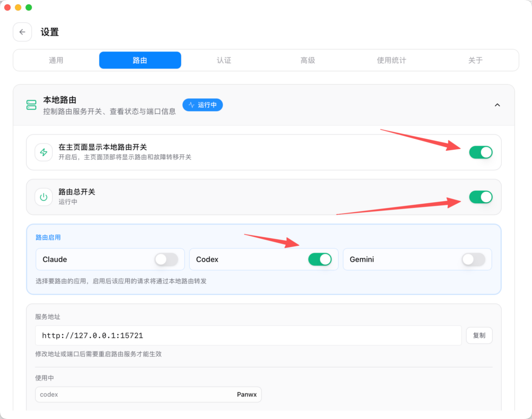Switch to the 通用 tab
This screenshot has width=532, height=419.
click(x=56, y=60)
